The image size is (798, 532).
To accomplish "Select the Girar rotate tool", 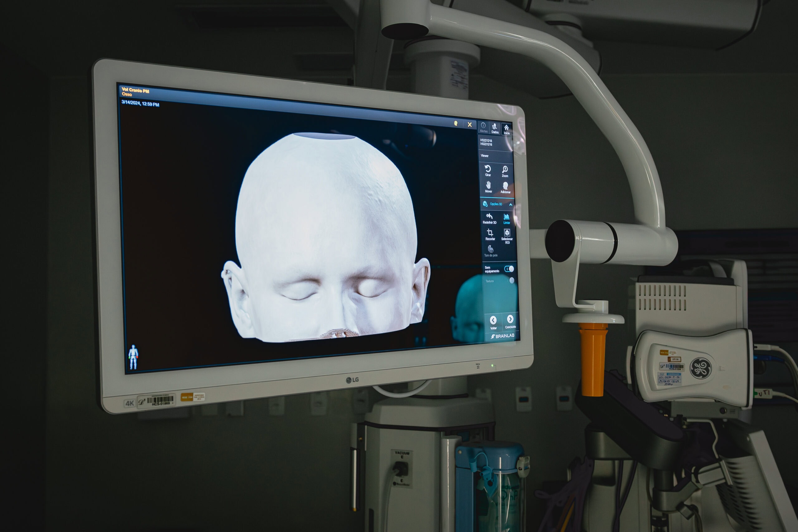I will (x=488, y=170).
